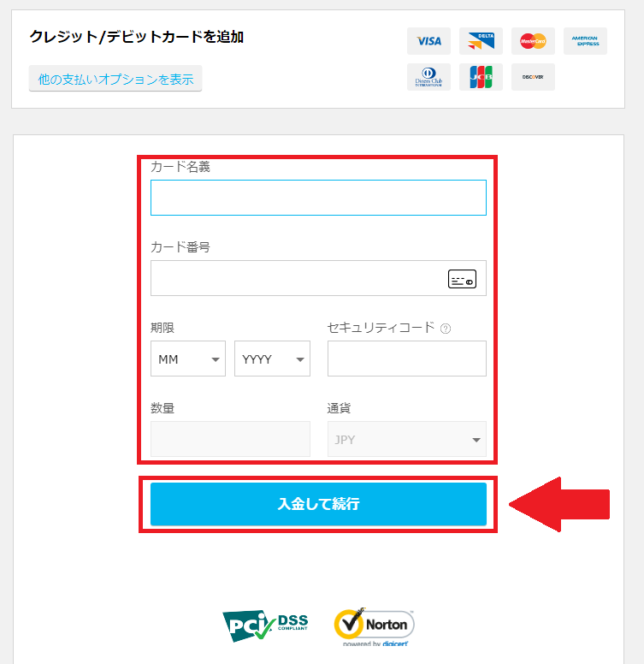Click the MasterCard logo
Viewport: 644px width, 664px height.
(x=533, y=41)
